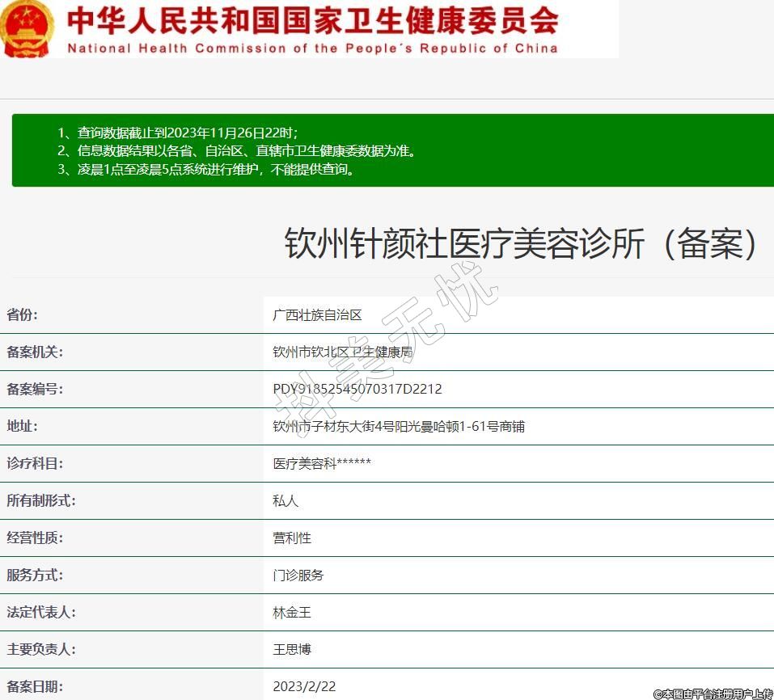Click the legal representative name 林金王

tap(292, 613)
